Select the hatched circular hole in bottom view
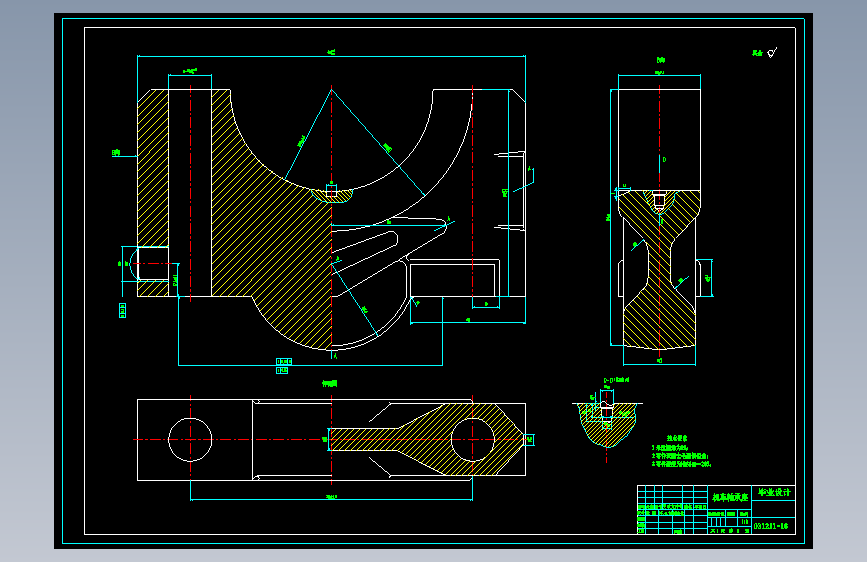This screenshot has height=562, width=867. (473, 440)
